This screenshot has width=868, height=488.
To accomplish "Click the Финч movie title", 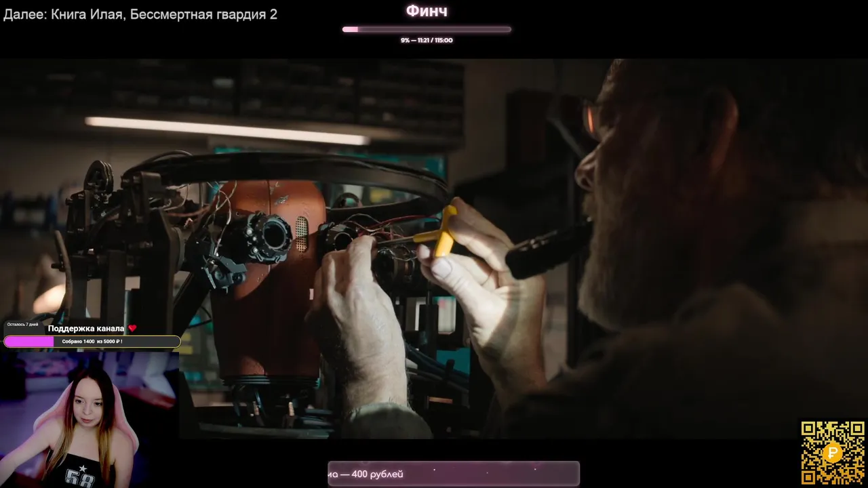I will point(427,11).
